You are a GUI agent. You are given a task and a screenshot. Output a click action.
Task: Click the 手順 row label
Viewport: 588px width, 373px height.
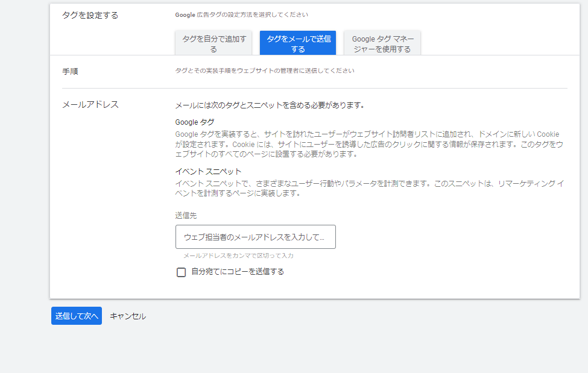pyautogui.click(x=70, y=71)
